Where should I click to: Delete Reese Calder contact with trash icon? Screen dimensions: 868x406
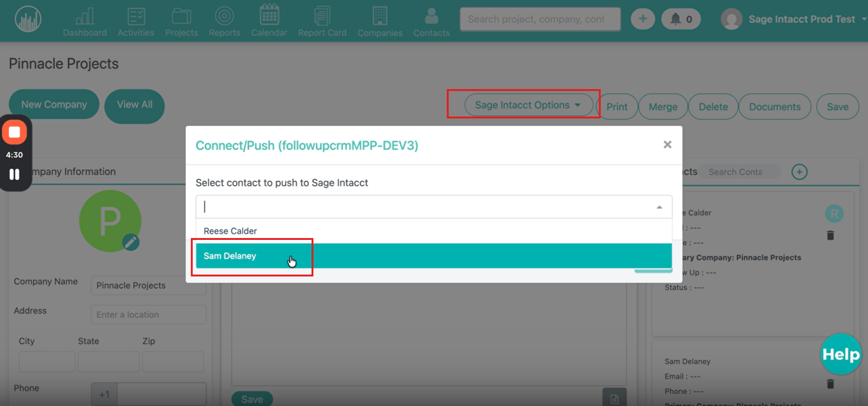pyautogui.click(x=830, y=235)
